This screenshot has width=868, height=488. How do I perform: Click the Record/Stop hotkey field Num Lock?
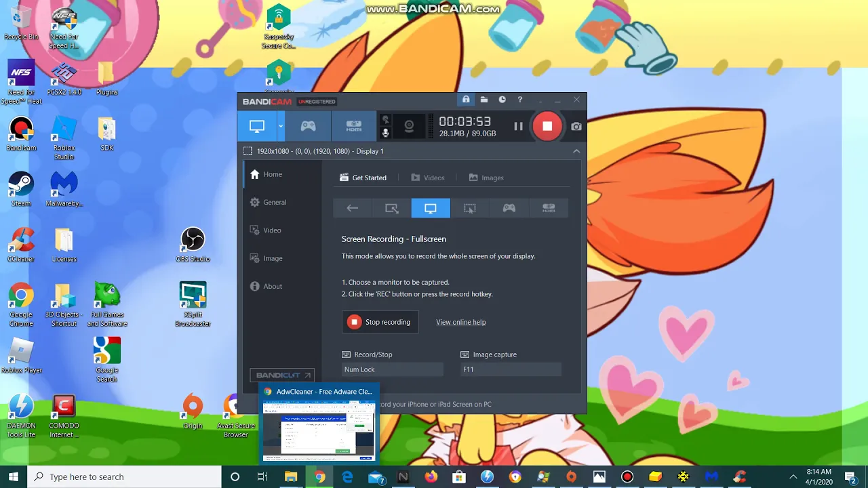point(393,369)
